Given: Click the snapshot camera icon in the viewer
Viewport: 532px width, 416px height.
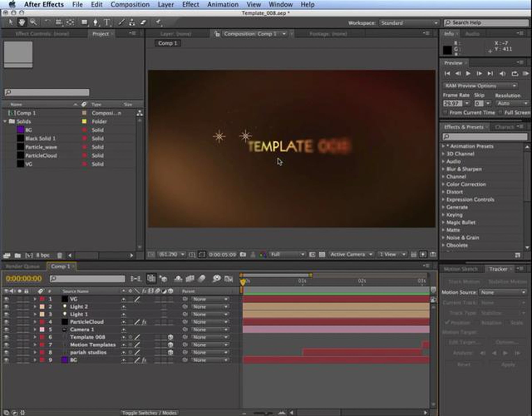Looking at the screenshot, I should click(x=243, y=255).
